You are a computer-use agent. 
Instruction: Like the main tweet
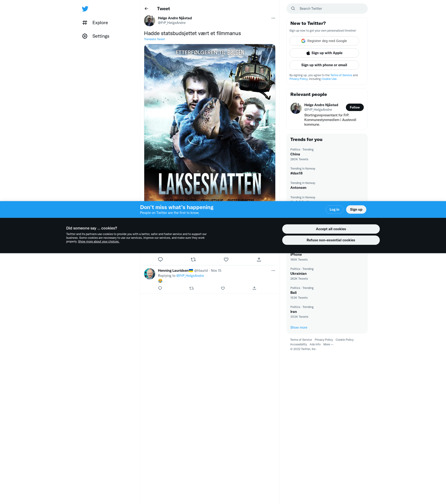pyautogui.click(x=226, y=260)
